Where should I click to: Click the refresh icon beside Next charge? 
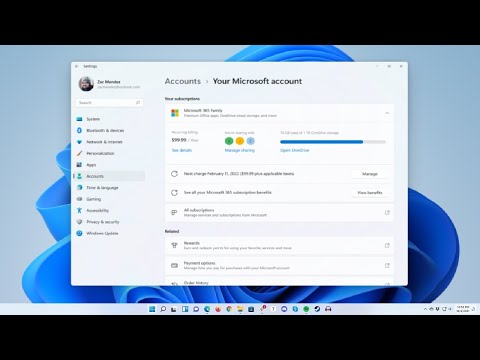(174, 174)
